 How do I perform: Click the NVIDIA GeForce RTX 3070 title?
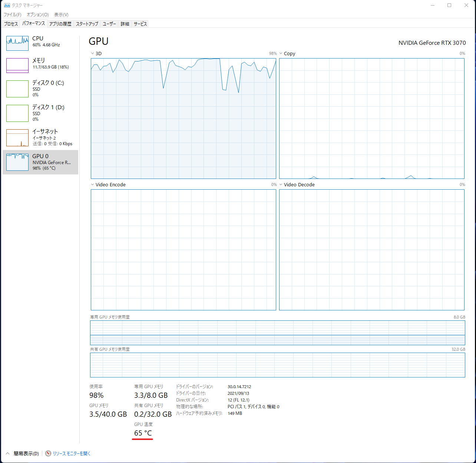[x=432, y=43]
